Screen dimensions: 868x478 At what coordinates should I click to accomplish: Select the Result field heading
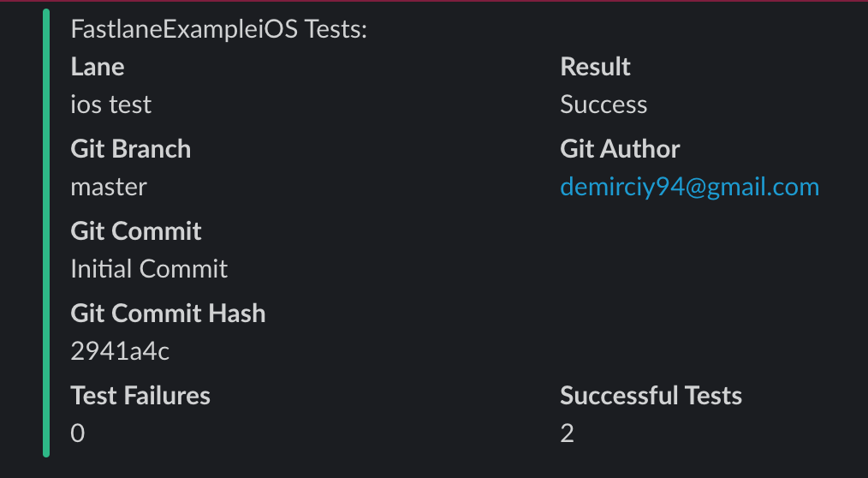[x=595, y=67]
